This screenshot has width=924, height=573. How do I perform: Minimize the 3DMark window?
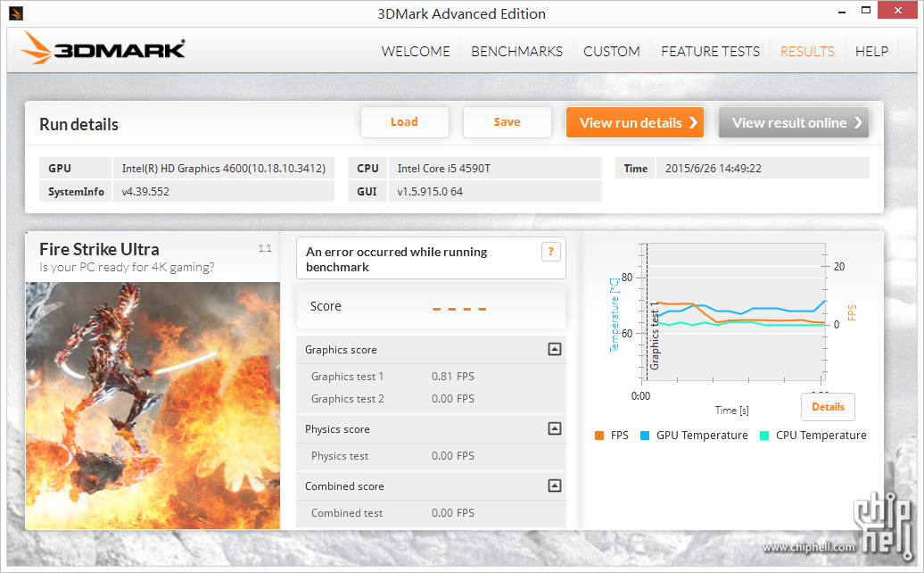842,11
